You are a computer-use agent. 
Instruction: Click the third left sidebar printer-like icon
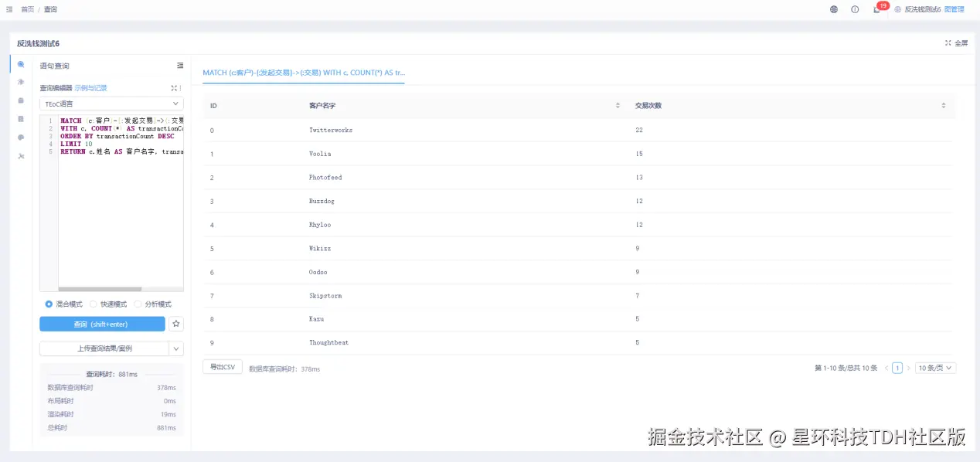tap(21, 100)
